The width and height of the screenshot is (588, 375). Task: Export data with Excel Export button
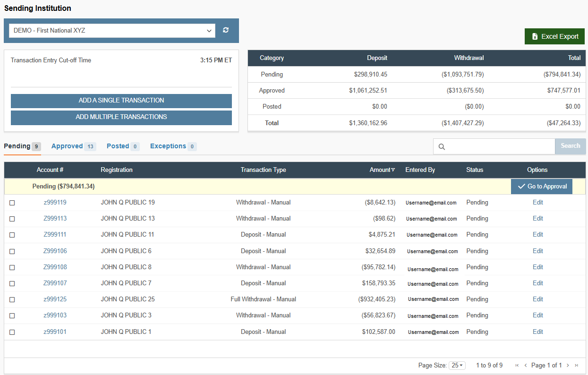[554, 36]
